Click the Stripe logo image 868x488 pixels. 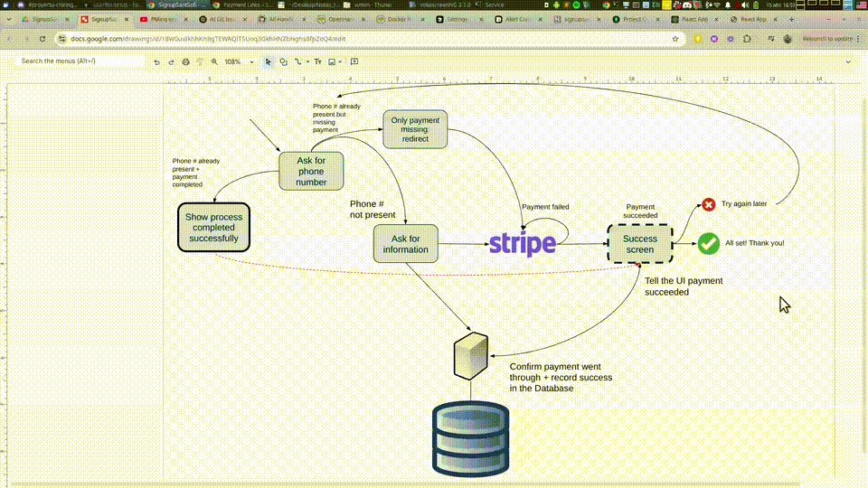(x=523, y=244)
